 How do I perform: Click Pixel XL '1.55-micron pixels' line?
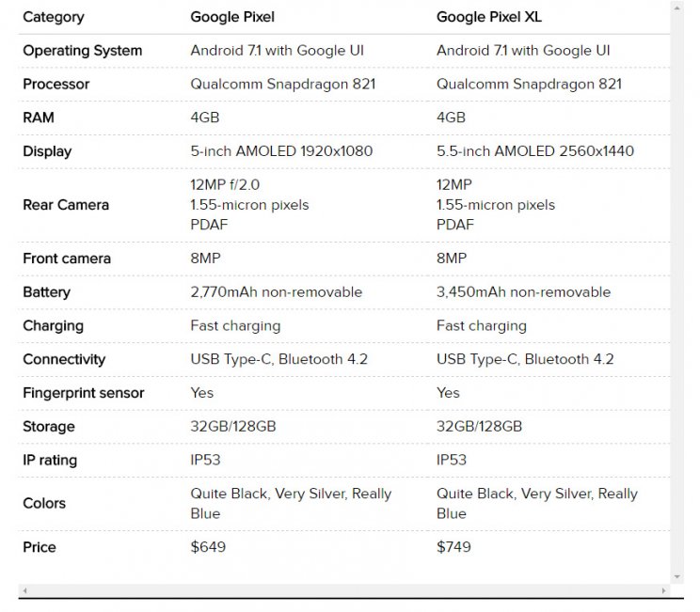(x=496, y=205)
